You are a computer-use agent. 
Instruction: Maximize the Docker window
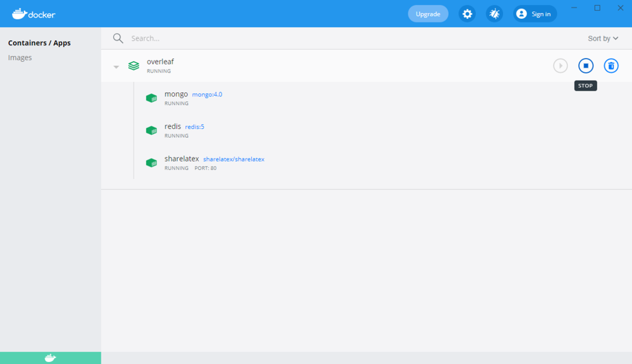(597, 7)
